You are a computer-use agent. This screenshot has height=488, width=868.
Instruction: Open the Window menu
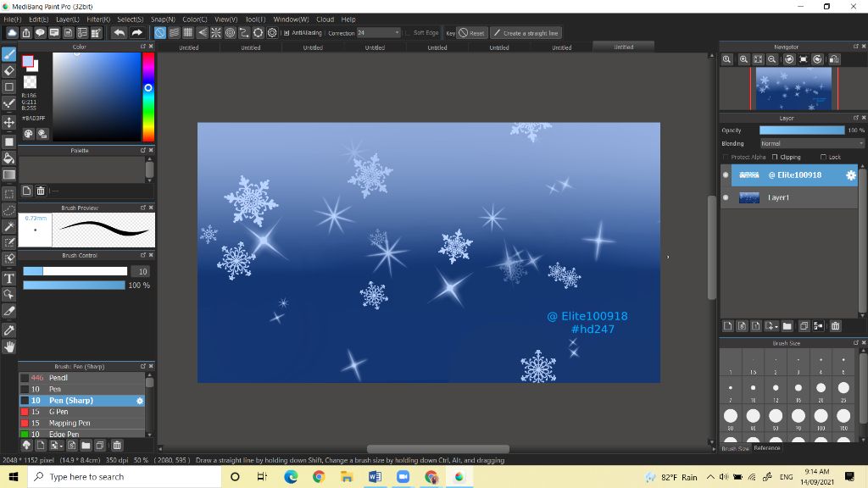pos(291,19)
